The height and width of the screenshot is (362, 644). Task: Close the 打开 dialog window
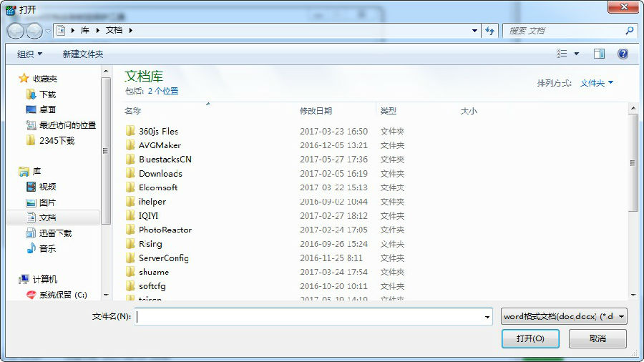click(623, 6)
